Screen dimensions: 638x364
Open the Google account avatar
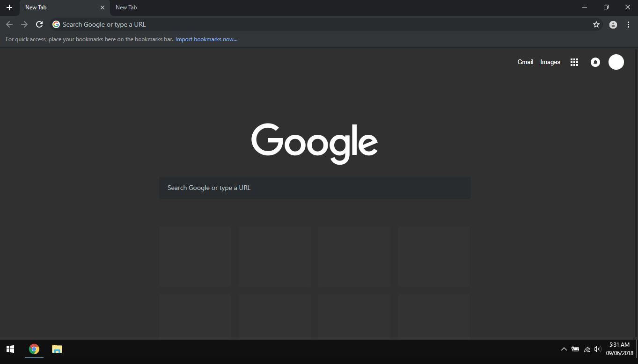(616, 62)
